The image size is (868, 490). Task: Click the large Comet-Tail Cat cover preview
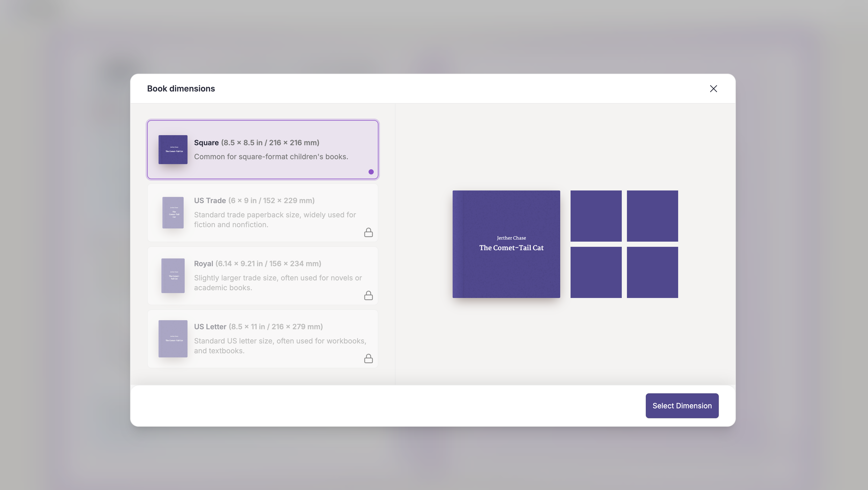[x=506, y=244]
